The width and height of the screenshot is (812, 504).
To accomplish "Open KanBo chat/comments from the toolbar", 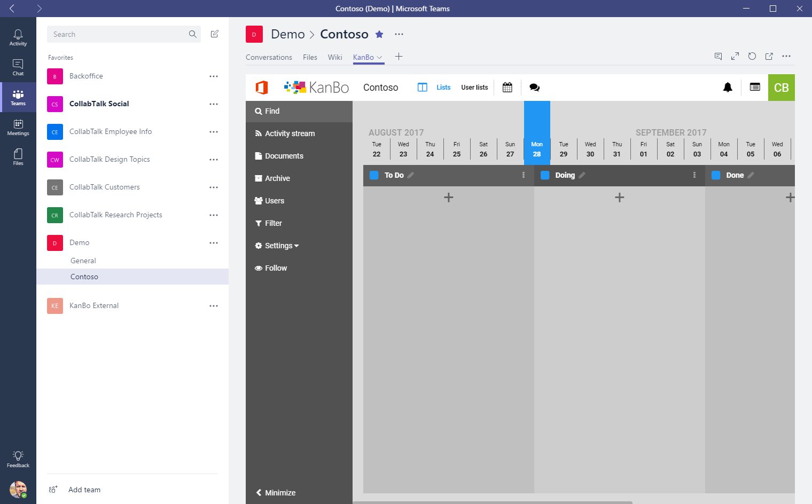I will click(534, 87).
